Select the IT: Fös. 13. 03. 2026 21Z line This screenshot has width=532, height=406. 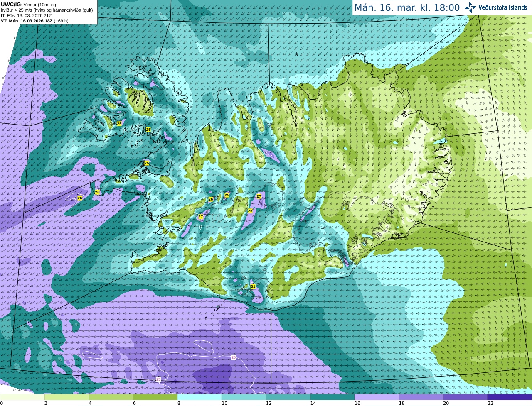(x=27, y=15)
